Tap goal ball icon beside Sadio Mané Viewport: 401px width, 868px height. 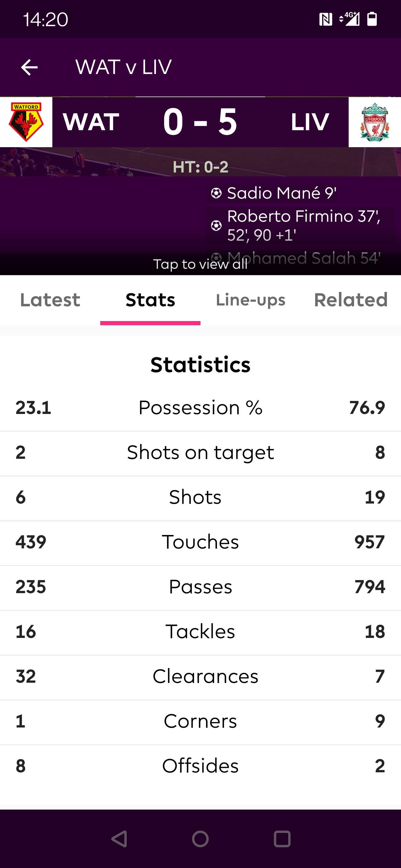click(x=216, y=193)
